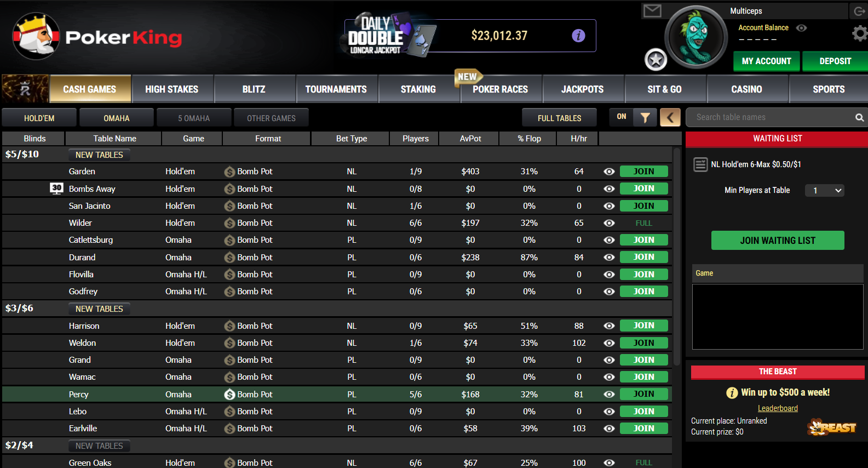Open the mail inbox envelope icon
Viewport: 868px width, 468px height.
point(652,11)
